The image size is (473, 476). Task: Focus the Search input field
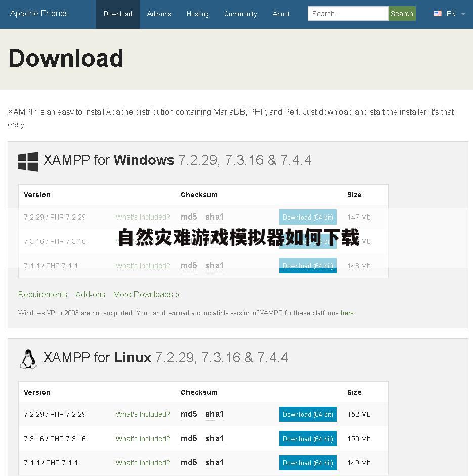[x=348, y=13]
